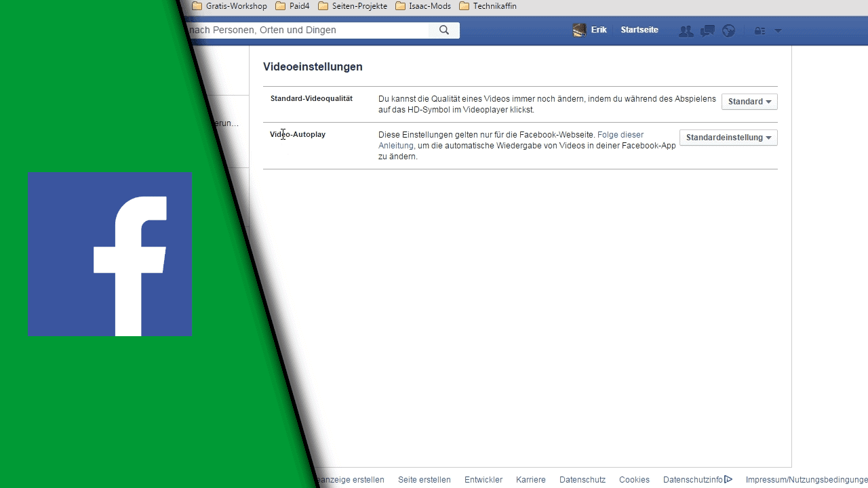Open the Gratis-Workshop bookmark folder
Viewport: 868px width, 488px height.
[230, 6]
